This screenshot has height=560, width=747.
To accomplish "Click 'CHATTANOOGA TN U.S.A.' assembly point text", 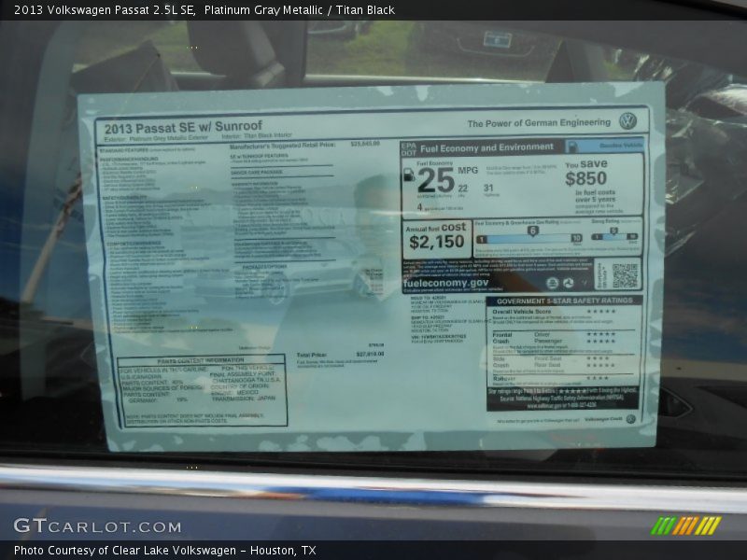I will (x=247, y=381).
